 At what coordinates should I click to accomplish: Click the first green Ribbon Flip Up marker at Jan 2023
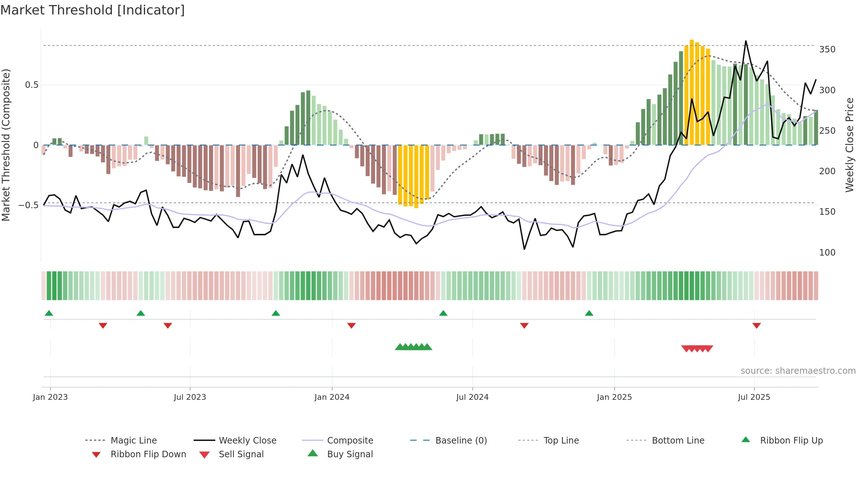(49, 313)
